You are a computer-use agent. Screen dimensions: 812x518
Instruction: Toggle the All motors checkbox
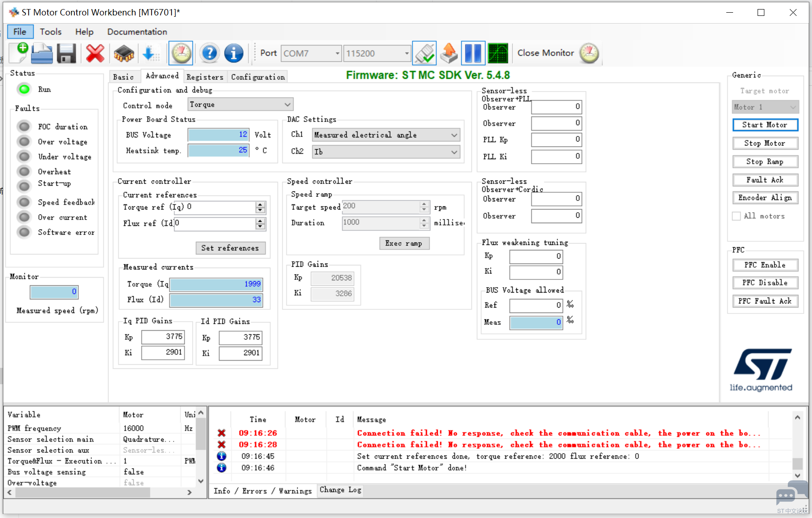(x=736, y=216)
